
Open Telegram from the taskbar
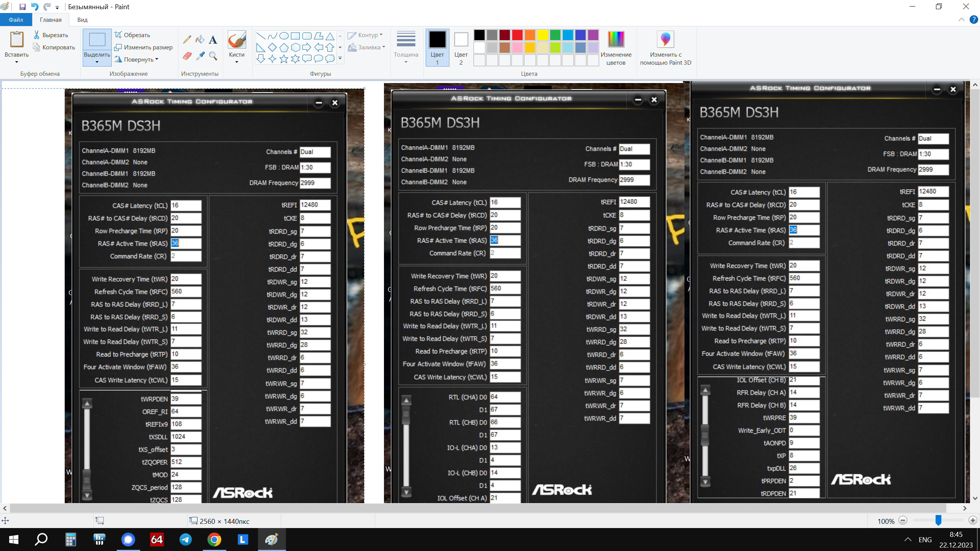coord(186,540)
